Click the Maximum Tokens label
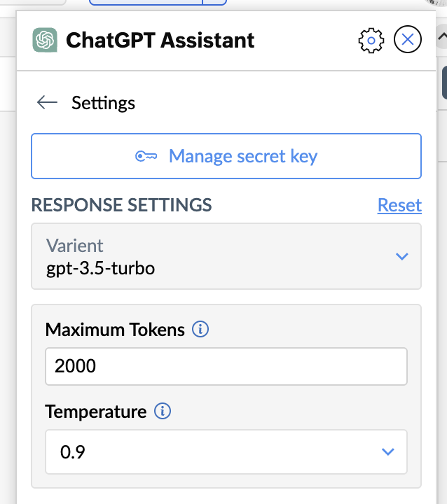 115,330
